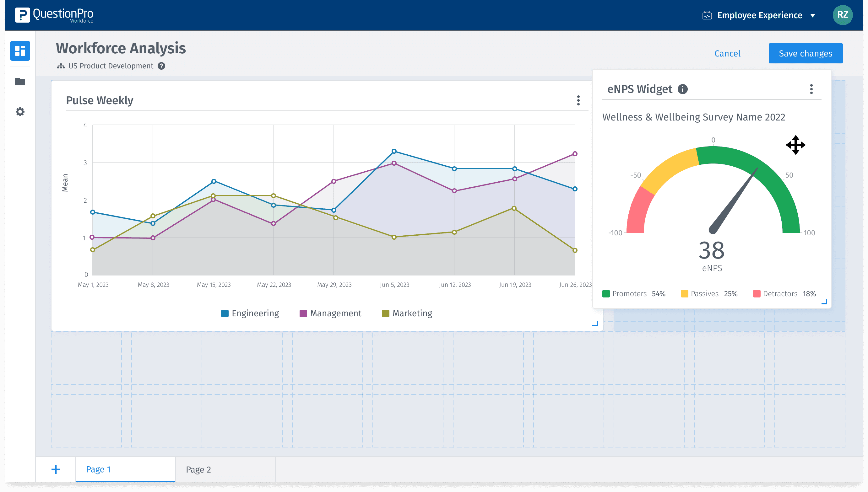Click the QuestionPro Workforce logo
The width and height of the screenshot is (868, 492).
(x=54, y=15)
